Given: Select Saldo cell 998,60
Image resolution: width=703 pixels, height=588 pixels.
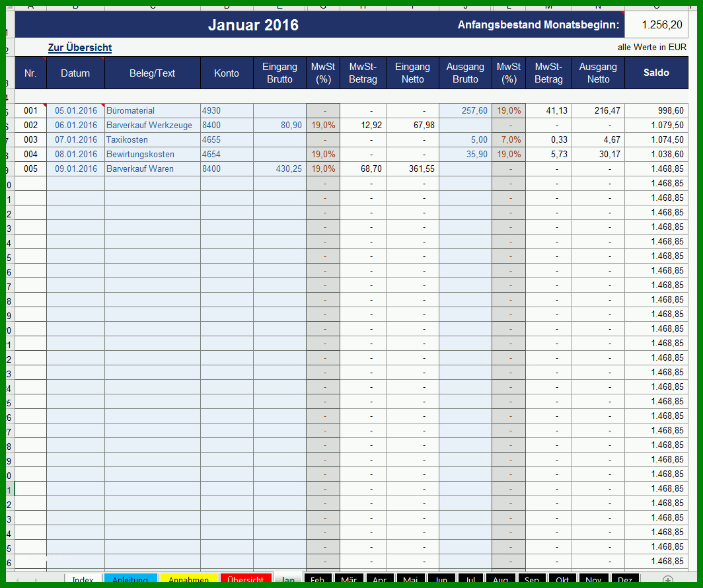Looking at the screenshot, I should point(656,111).
